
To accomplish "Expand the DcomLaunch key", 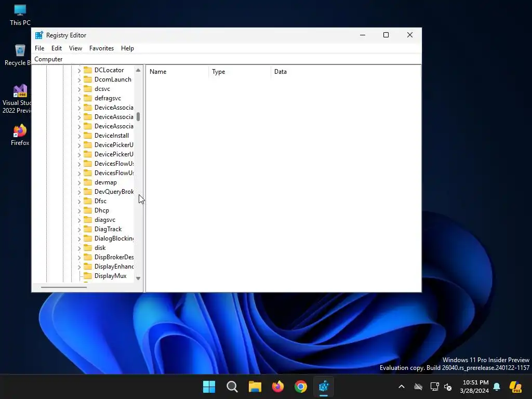I will pyautogui.click(x=79, y=79).
